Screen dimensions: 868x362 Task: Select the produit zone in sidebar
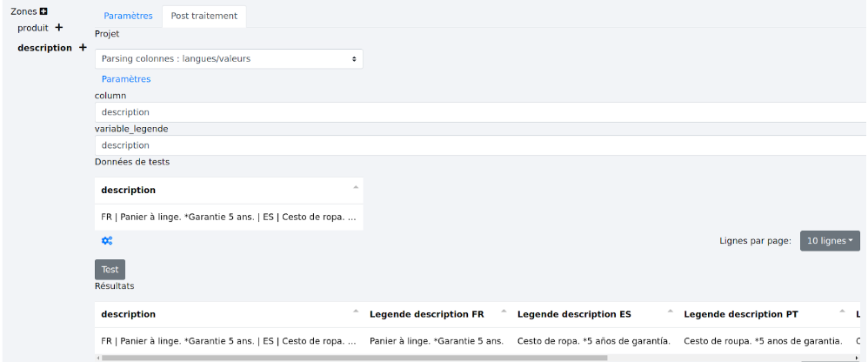(x=33, y=28)
